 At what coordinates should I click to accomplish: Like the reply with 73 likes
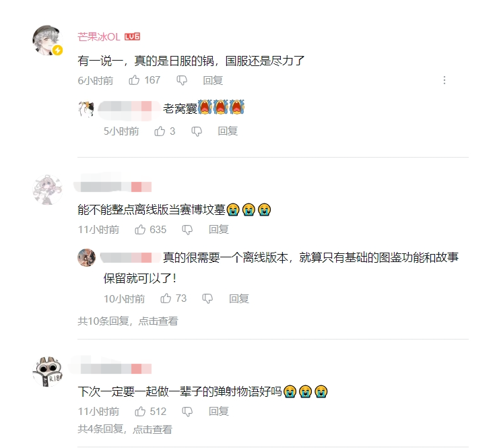pos(166,298)
